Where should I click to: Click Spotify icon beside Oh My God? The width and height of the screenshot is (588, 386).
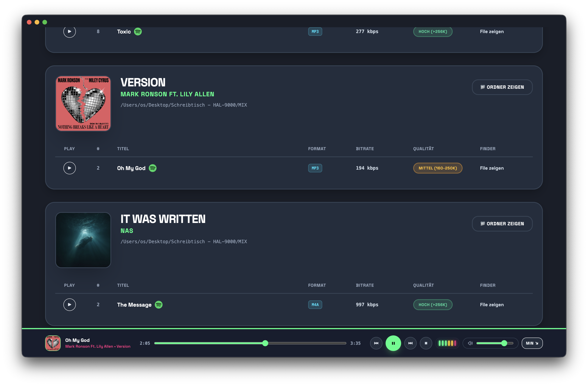coord(153,168)
